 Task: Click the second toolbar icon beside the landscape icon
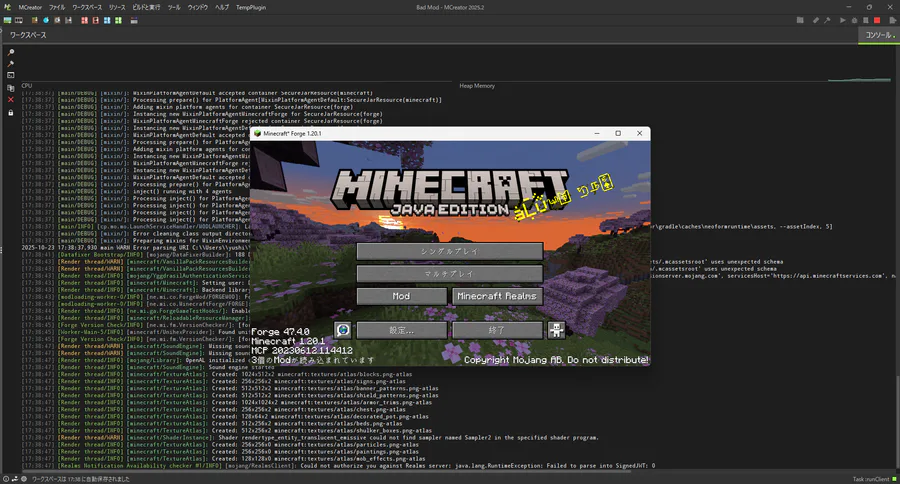pyautogui.click(x=19, y=20)
